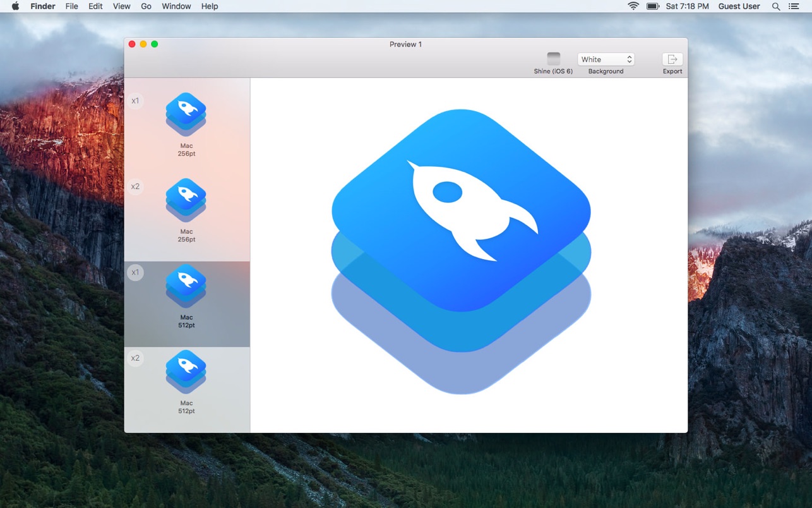This screenshot has width=812, height=508.
Task: Open the Edit menu
Action: (x=95, y=6)
